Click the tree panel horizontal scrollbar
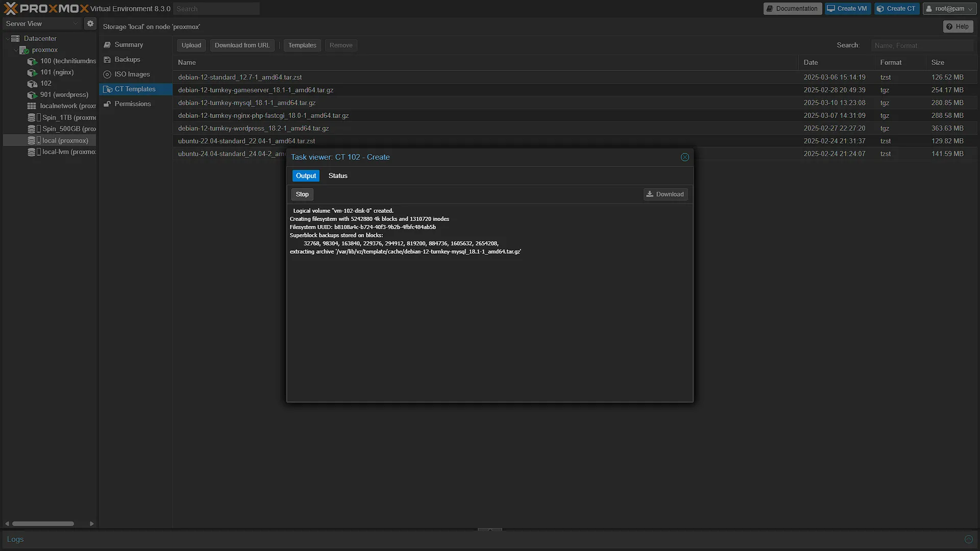 43,523
